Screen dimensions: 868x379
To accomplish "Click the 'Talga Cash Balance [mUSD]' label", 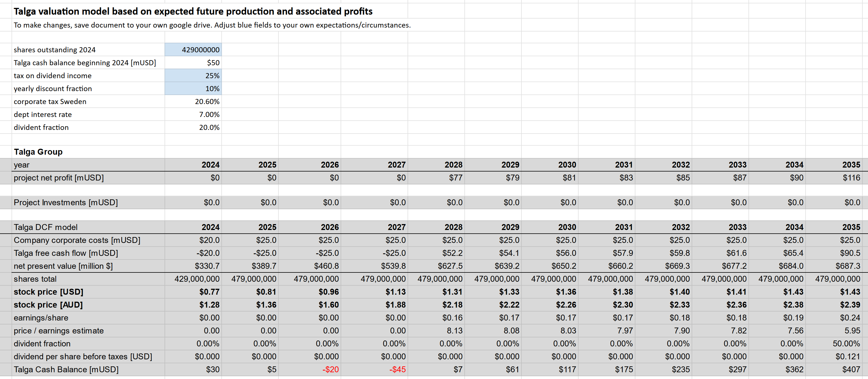I will click(x=66, y=369).
